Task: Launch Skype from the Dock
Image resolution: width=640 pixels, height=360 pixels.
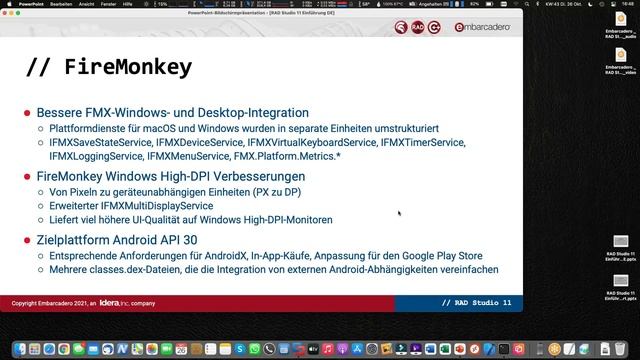Action: click(x=240, y=349)
